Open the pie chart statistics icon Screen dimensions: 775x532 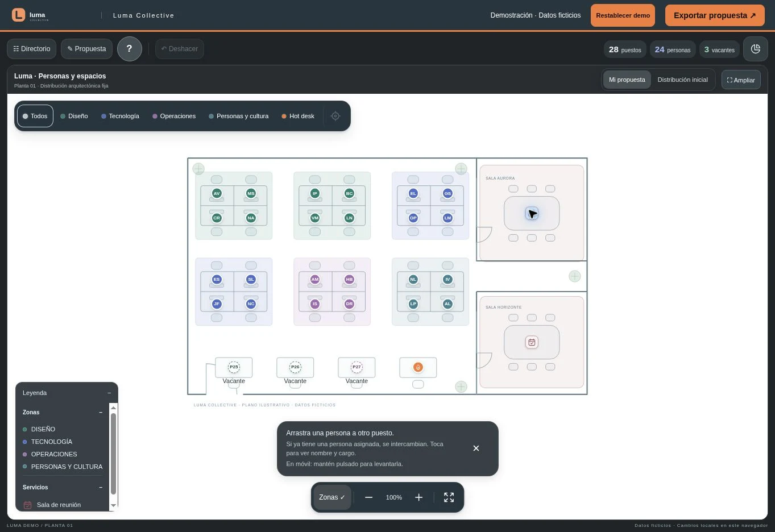(755, 49)
